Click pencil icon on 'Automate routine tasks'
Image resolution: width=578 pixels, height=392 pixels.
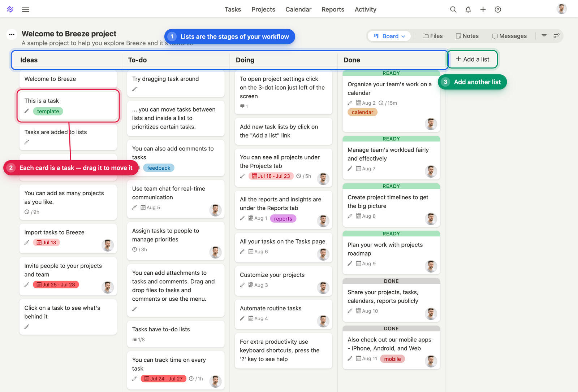tap(242, 318)
